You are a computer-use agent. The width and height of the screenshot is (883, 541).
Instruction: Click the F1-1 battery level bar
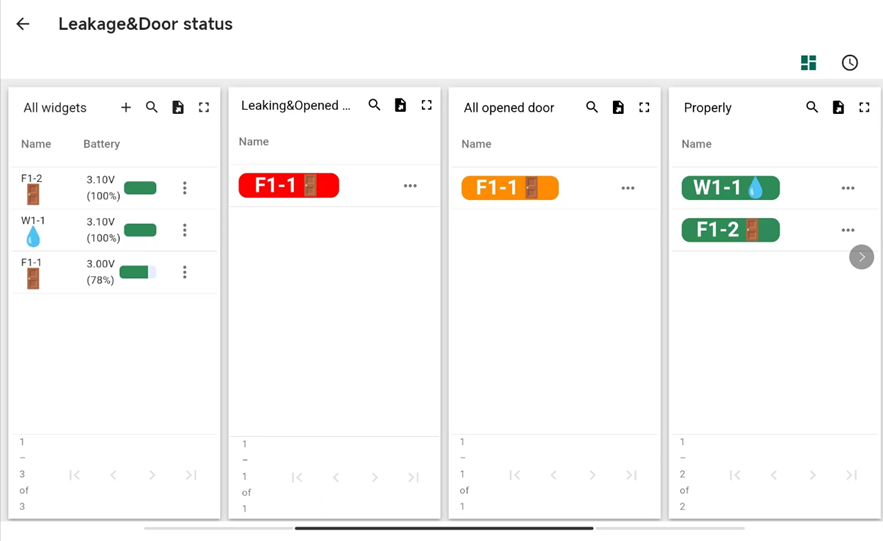pos(138,272)
